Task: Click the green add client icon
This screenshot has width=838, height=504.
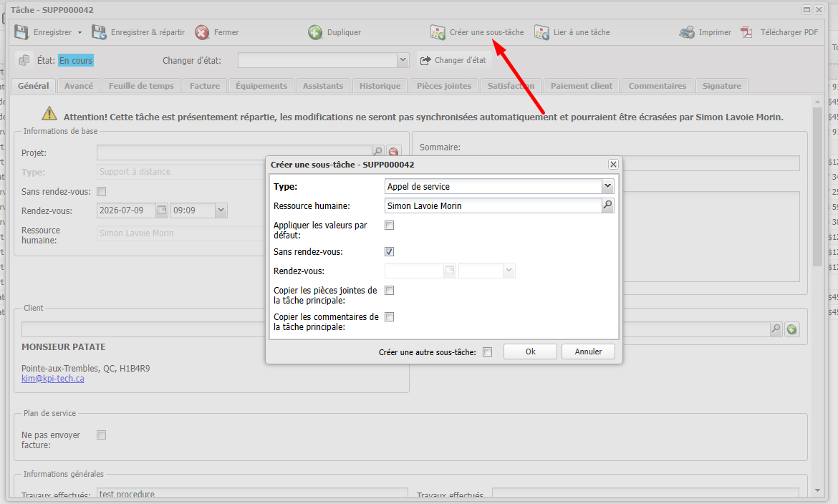Action: tap(791, 329)
